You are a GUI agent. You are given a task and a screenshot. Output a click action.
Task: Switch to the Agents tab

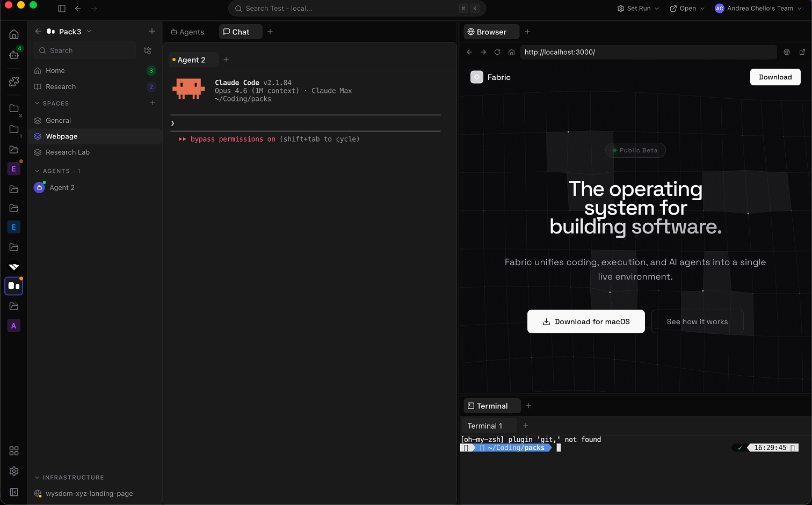click(187, 32)
